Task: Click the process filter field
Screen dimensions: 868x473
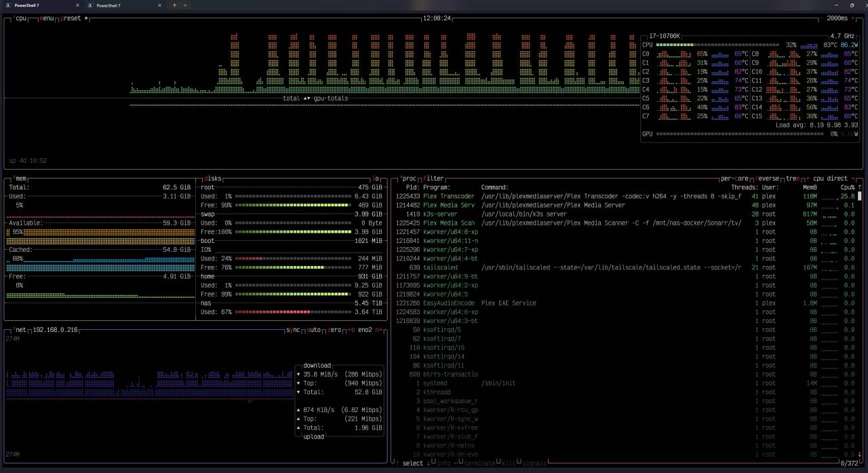Action: 433,178
